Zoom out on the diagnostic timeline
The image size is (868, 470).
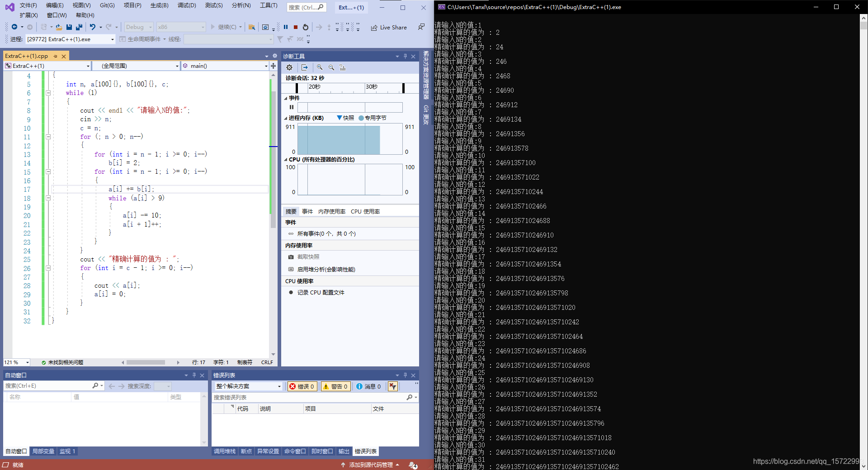pyautogui.click(x=331, y=67)
